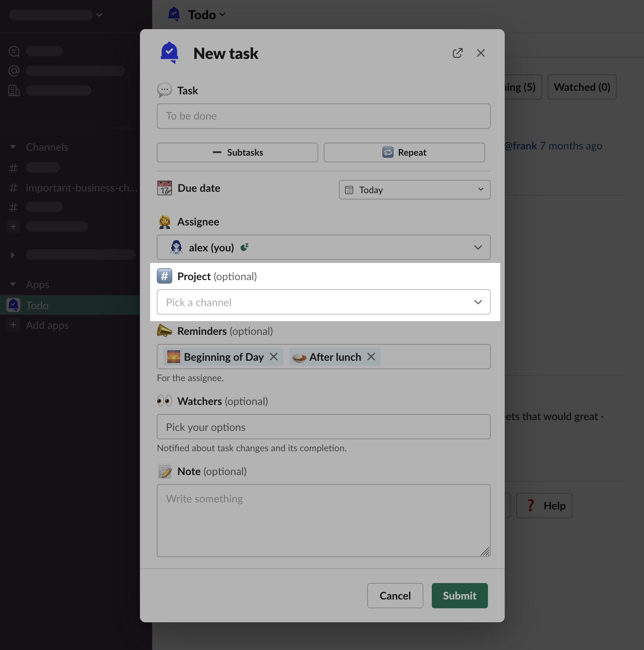This screenshot has width=644, height=650.
Task: Click the Add apps plus icon
Action: [13, 325]
